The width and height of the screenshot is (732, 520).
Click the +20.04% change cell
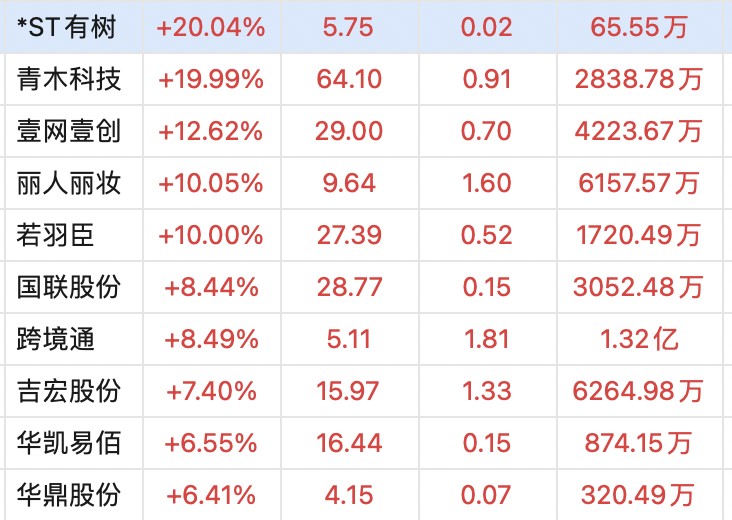211,27
